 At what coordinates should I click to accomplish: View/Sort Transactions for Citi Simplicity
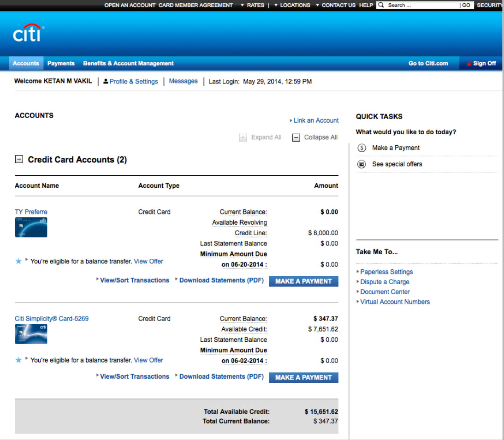point(134,376)
